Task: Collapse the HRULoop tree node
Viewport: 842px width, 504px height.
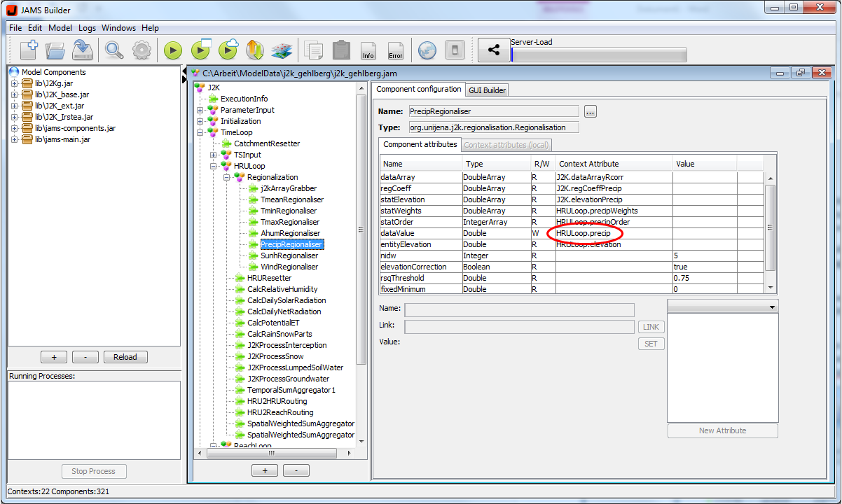Action: tap(214, 166)
